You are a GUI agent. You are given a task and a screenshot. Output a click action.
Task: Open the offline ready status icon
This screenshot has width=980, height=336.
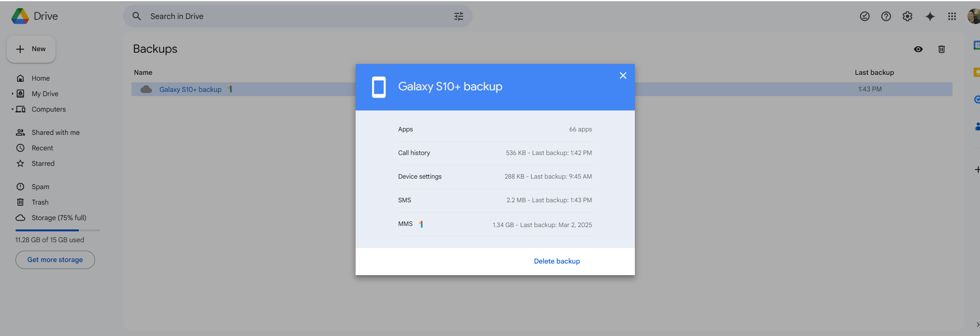click(x=864, y=16)
